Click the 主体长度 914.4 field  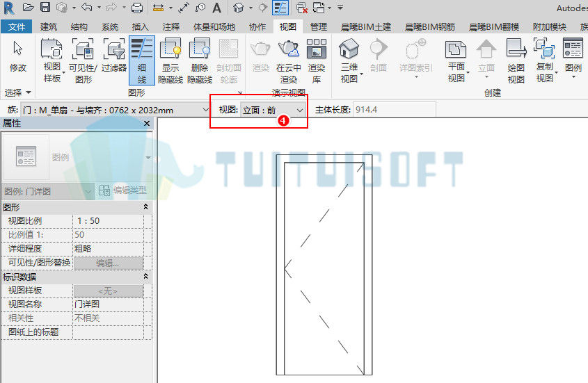(394, 110)
